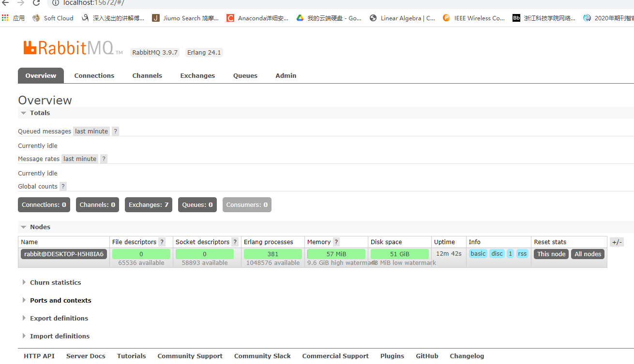Open the Plugins link
The width and height of the screenshot is (634, 364).
392,356
